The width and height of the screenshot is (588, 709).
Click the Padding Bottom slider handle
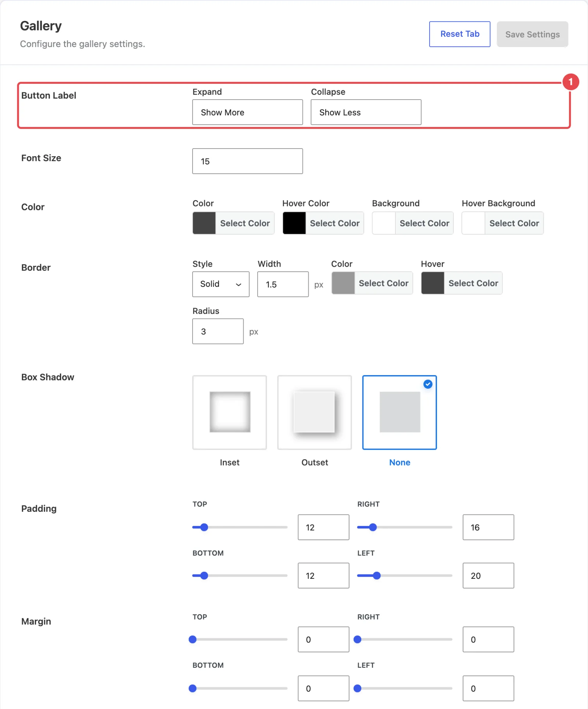(x=204, y=576)
